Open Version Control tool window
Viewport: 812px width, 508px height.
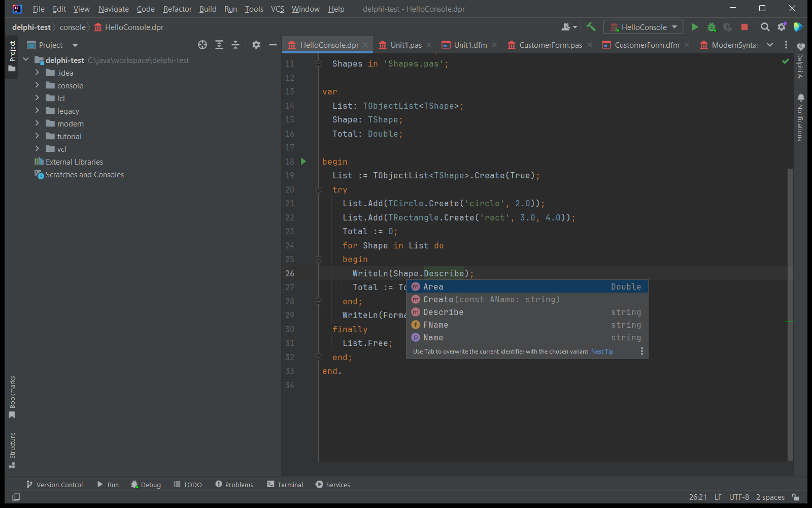click(54, 485)
